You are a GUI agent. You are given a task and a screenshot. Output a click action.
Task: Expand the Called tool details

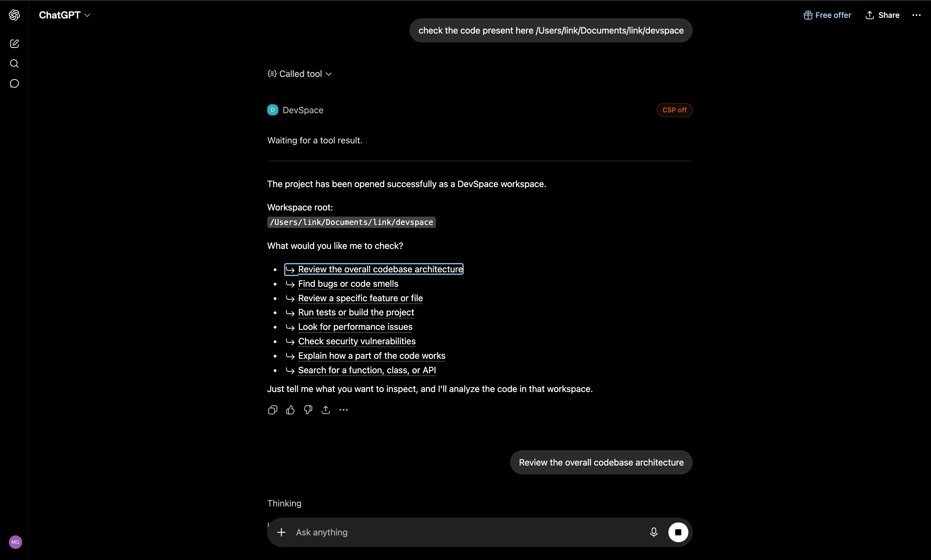299,74
